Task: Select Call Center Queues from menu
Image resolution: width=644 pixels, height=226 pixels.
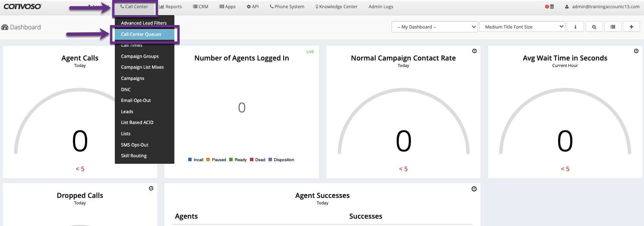Action: (141, 34)
